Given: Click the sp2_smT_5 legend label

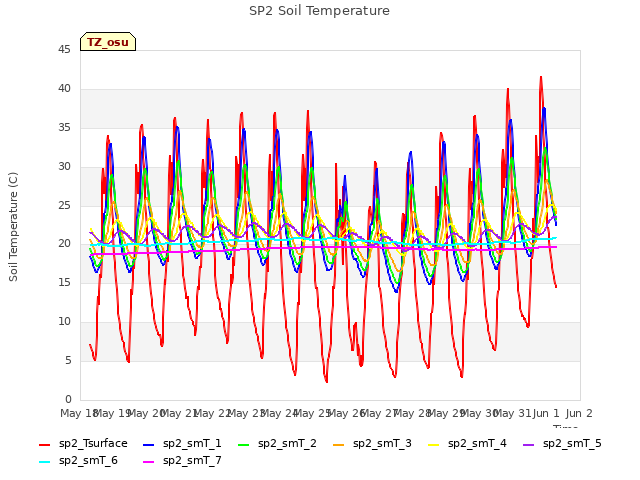Looking at the screenshot, I should click(572, 444).
